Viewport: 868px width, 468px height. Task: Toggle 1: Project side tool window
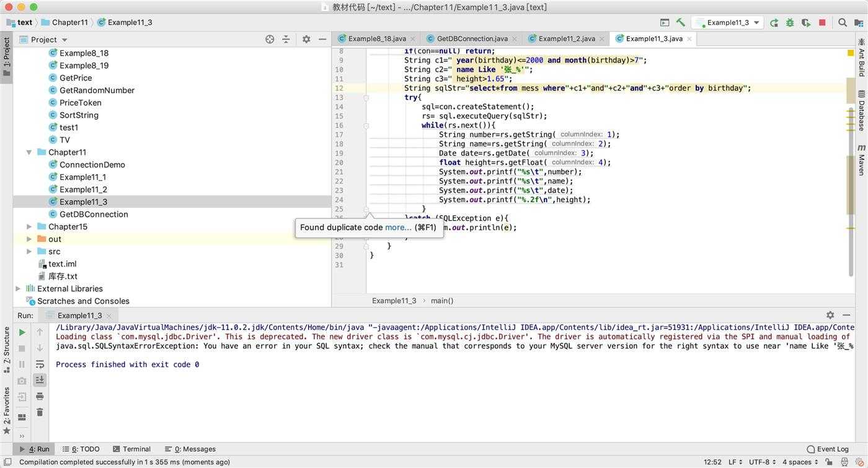coord(7,56)
